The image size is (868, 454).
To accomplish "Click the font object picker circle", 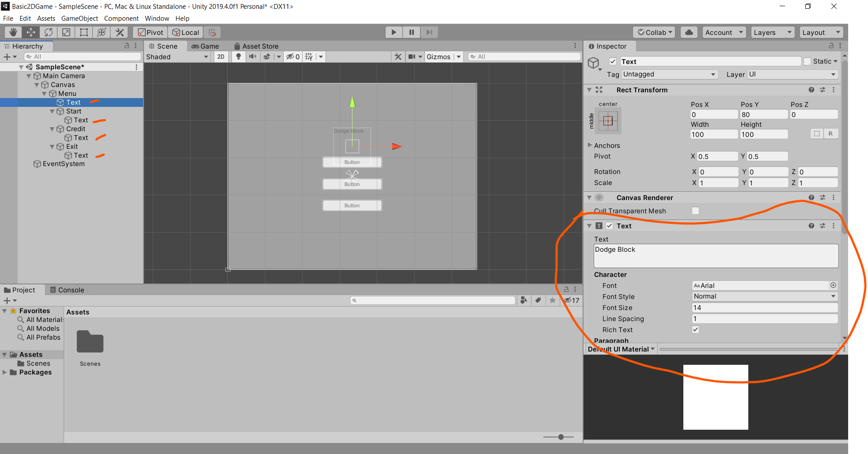I will 833,285.
